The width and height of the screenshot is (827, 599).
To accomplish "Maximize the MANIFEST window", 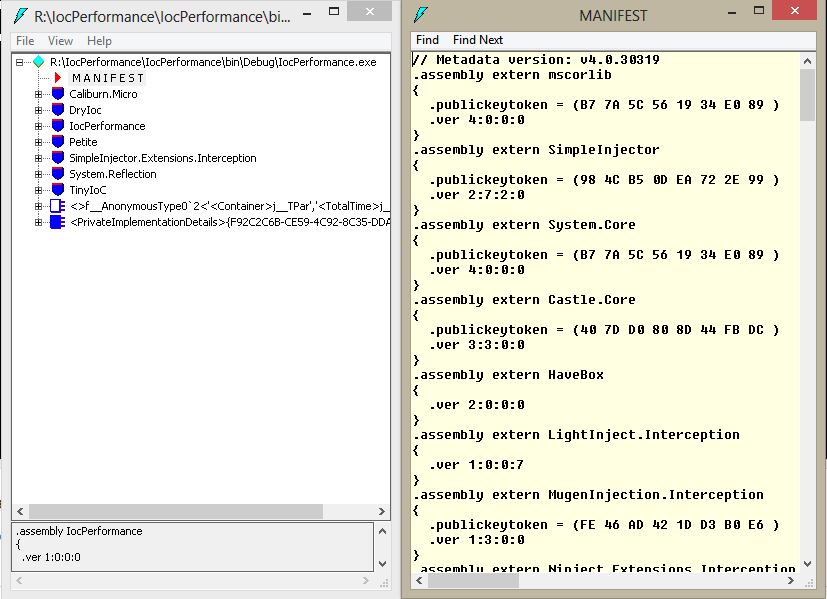I will (x=759, y=11).
